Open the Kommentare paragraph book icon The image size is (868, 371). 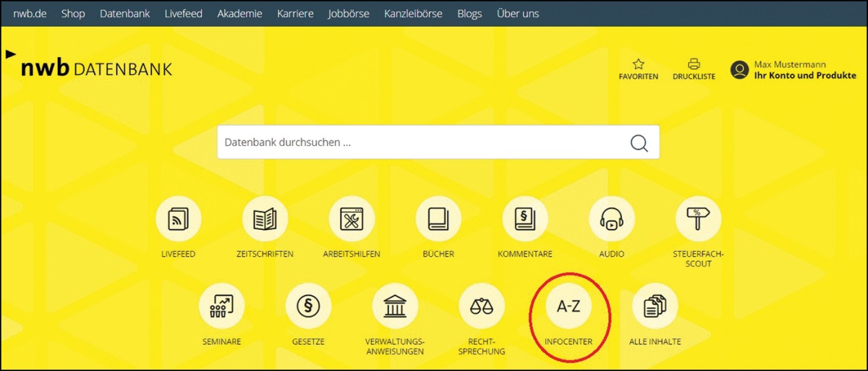[x=525, y=218]
